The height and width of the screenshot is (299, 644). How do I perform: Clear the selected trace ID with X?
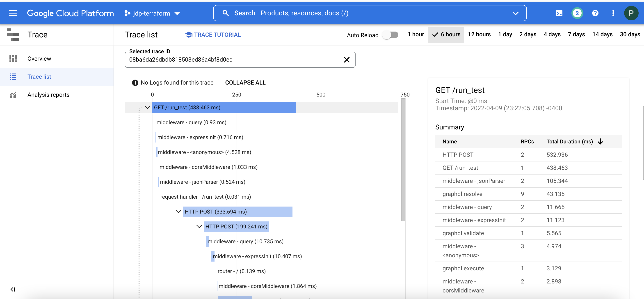347,60
